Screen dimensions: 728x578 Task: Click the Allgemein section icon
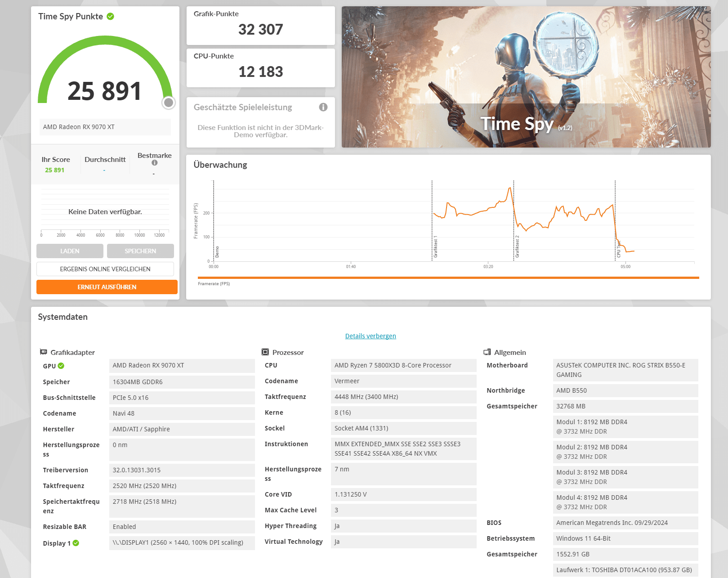(x=487, y=352)
